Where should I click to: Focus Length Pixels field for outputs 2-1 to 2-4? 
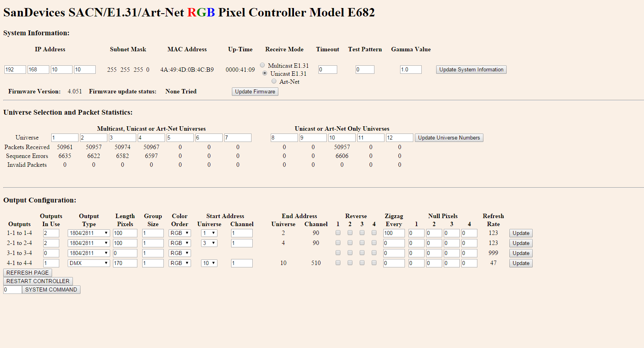tap(125, 243)
